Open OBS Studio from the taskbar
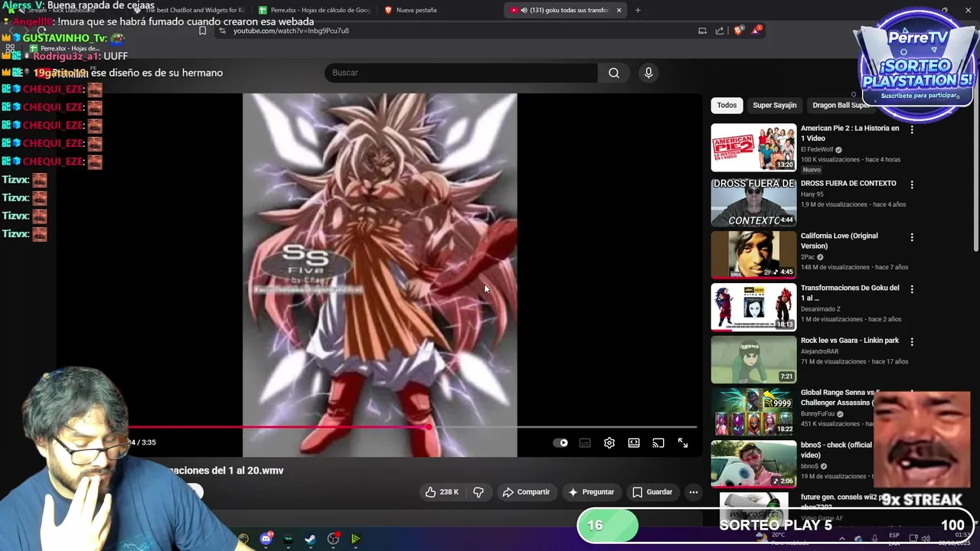The width and height of the screenshot is (980, 551). 333,539
